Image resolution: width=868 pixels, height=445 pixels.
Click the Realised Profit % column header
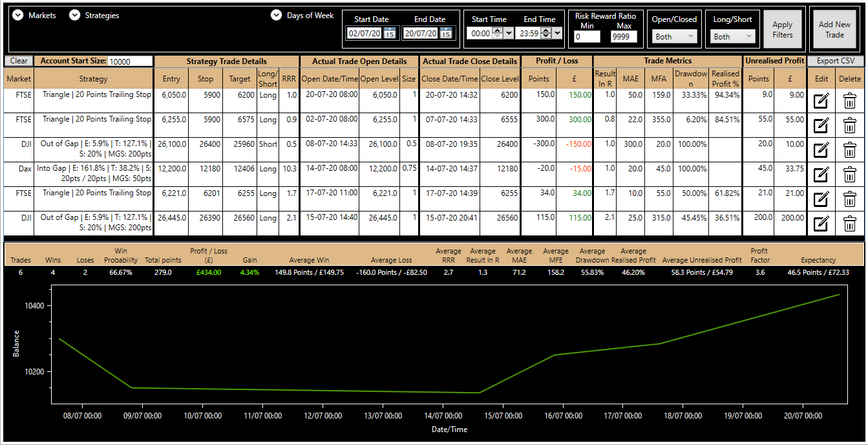click(x=725, y=79)
